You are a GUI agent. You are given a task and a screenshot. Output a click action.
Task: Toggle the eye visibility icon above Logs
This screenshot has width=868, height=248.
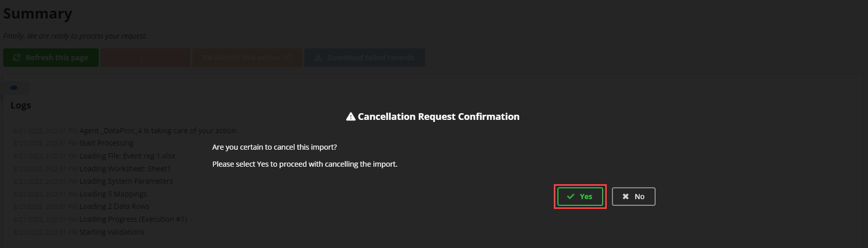[14, 88]
